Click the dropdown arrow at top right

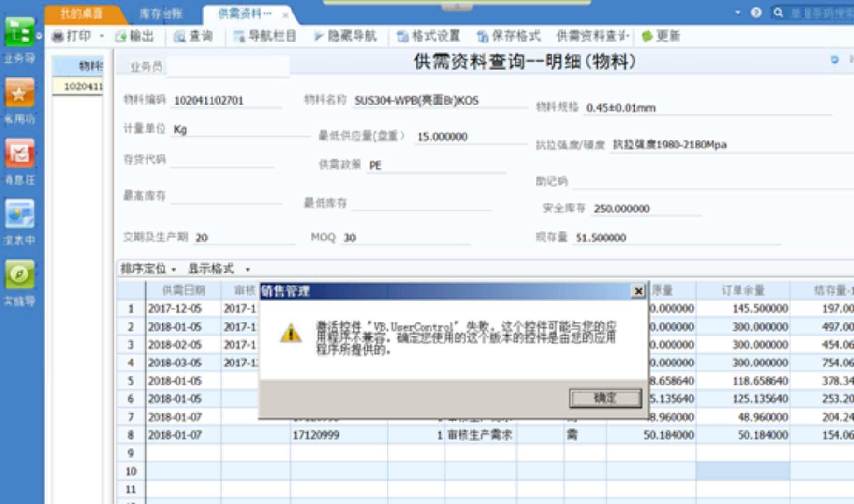737,13
